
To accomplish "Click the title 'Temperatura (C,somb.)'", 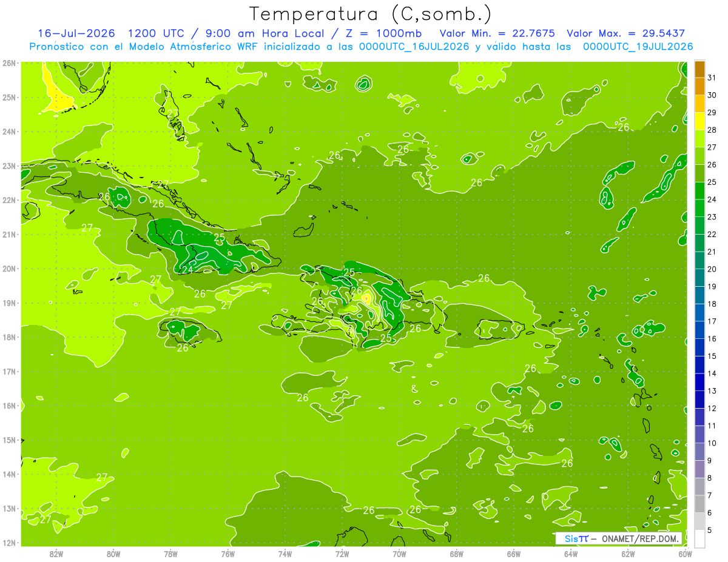I will point(371,15).
